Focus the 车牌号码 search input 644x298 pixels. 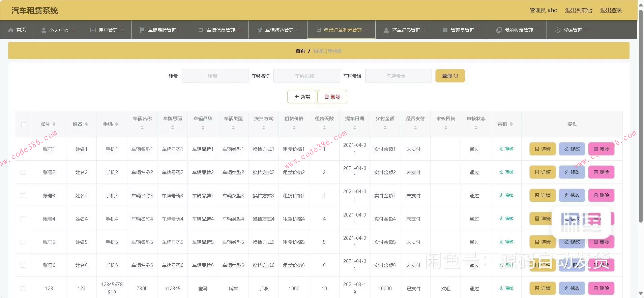[398, 76]
